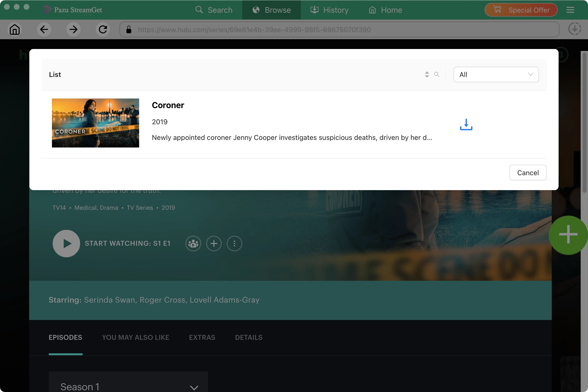Image resolution: width=588 pixels, height=392 pixels.
Task: Switch to the Browse tab
Action: tap(271, 10)
